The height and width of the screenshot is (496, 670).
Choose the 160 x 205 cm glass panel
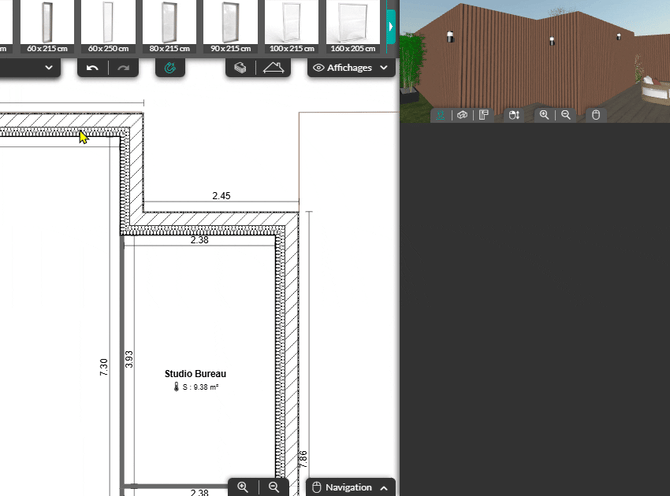tap(353, 26)
